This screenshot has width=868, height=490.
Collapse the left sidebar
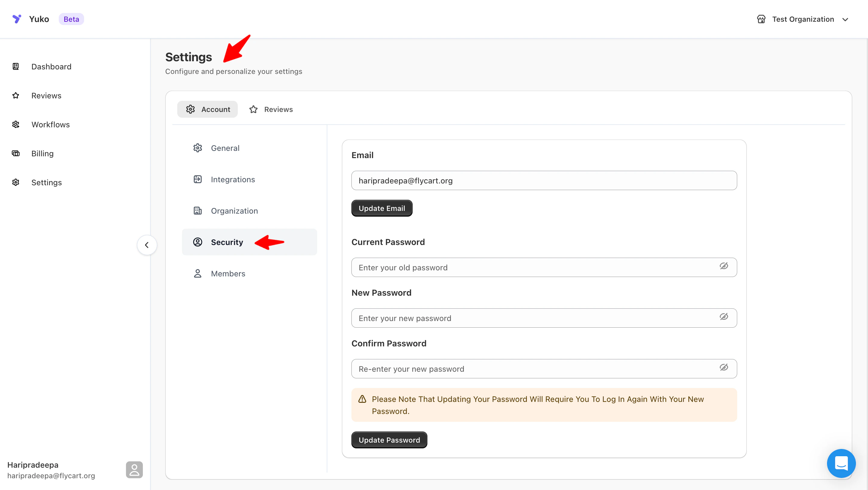146,245
